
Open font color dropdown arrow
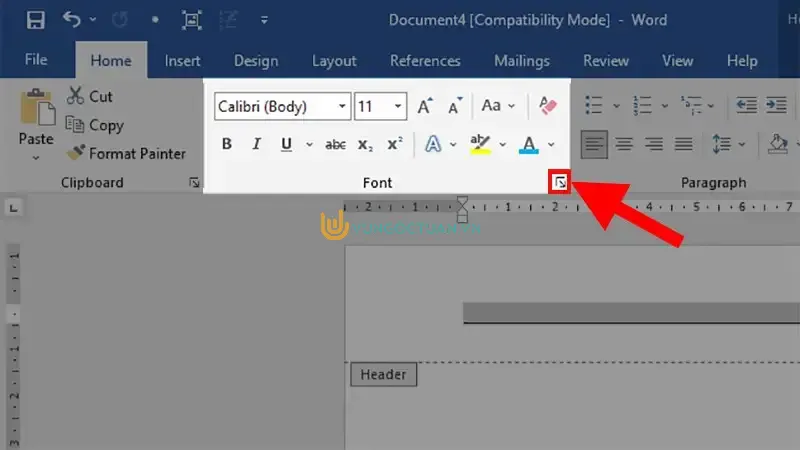coord(551,145)
